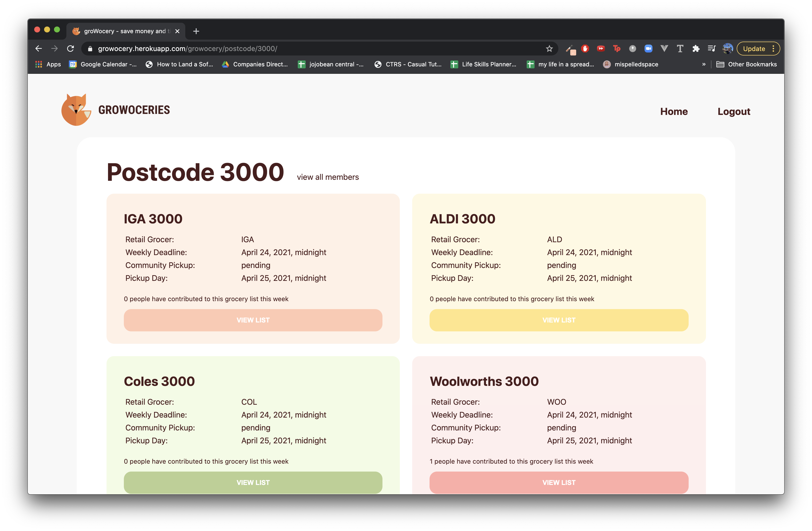Viewport: 812px width, 531px height.
Task: Click Home in the navigation bar
Action: pos(674,111)
